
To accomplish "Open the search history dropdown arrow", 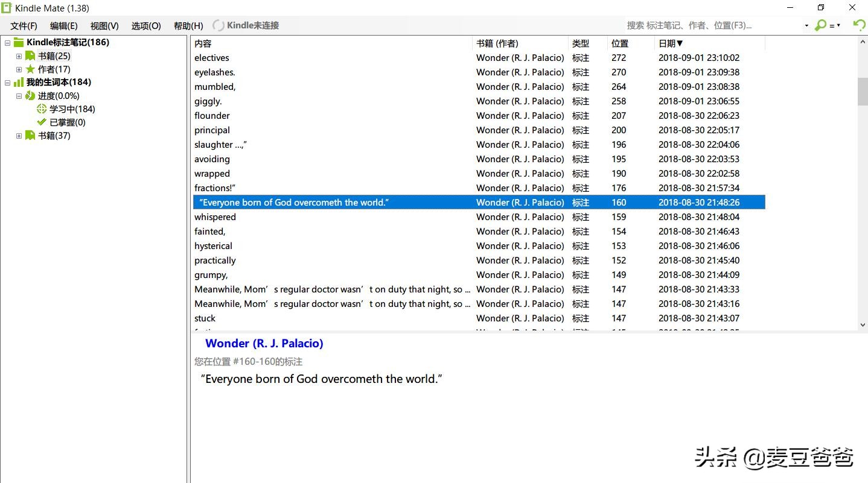I will (x=806, y=26).
